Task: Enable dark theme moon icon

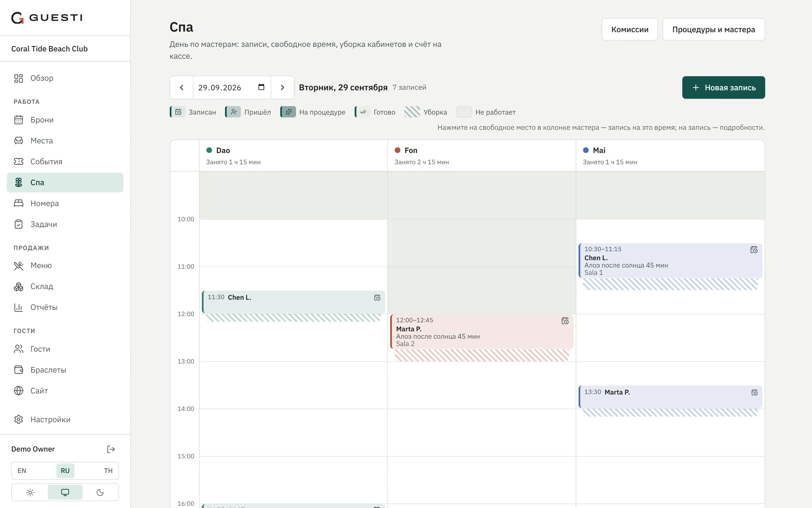Action: tap(100, 492)
